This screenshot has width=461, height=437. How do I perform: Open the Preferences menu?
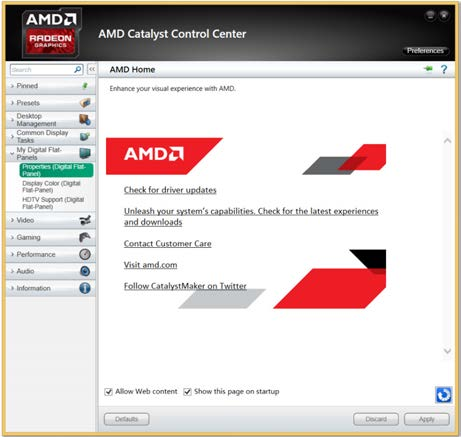(425, 51)
